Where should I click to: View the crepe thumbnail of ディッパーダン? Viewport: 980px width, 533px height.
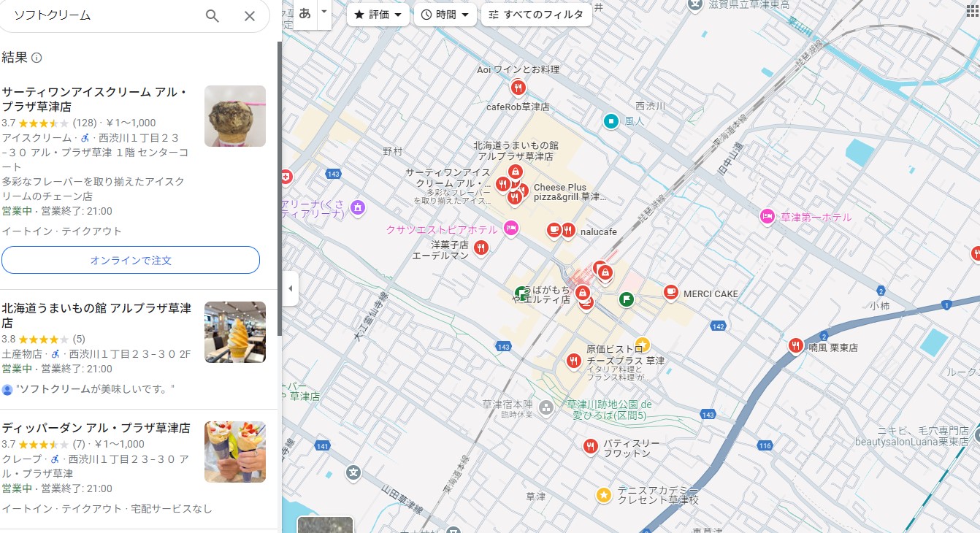click(235, 452)
